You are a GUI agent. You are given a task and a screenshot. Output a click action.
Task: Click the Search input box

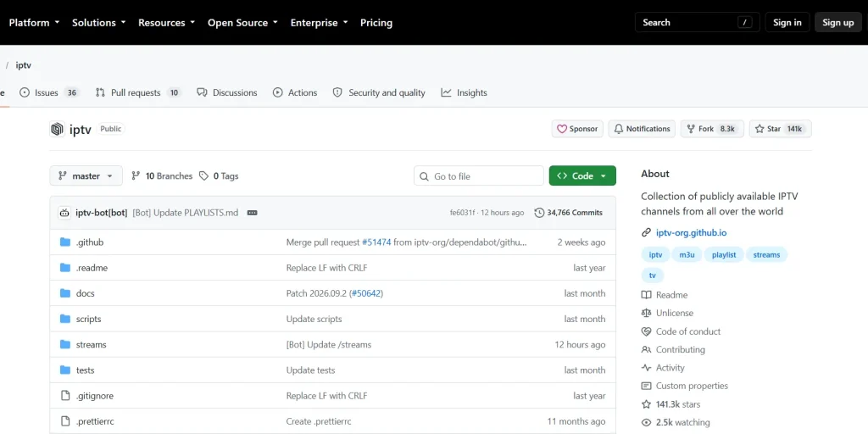pos(697,23)
